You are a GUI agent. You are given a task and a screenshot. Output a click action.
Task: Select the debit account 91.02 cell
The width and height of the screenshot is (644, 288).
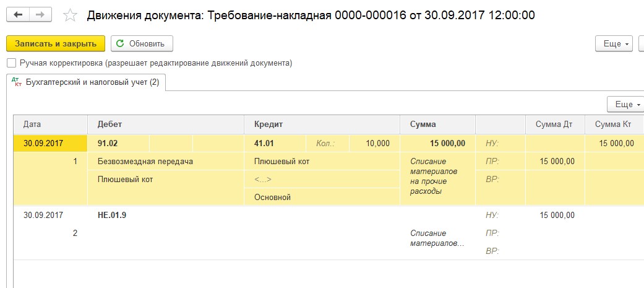point(119,144)
